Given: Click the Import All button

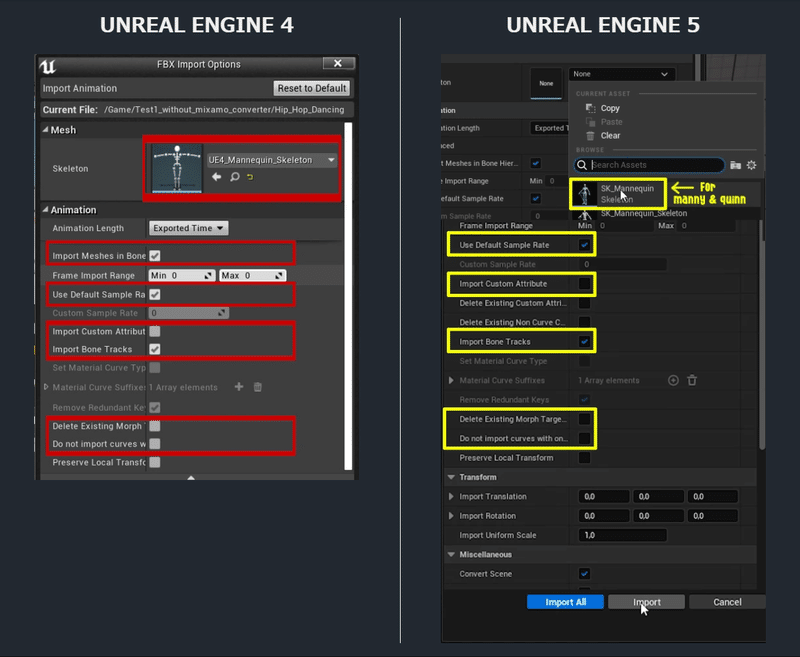Looking at the screenshot, I should [x=565, y=602].
